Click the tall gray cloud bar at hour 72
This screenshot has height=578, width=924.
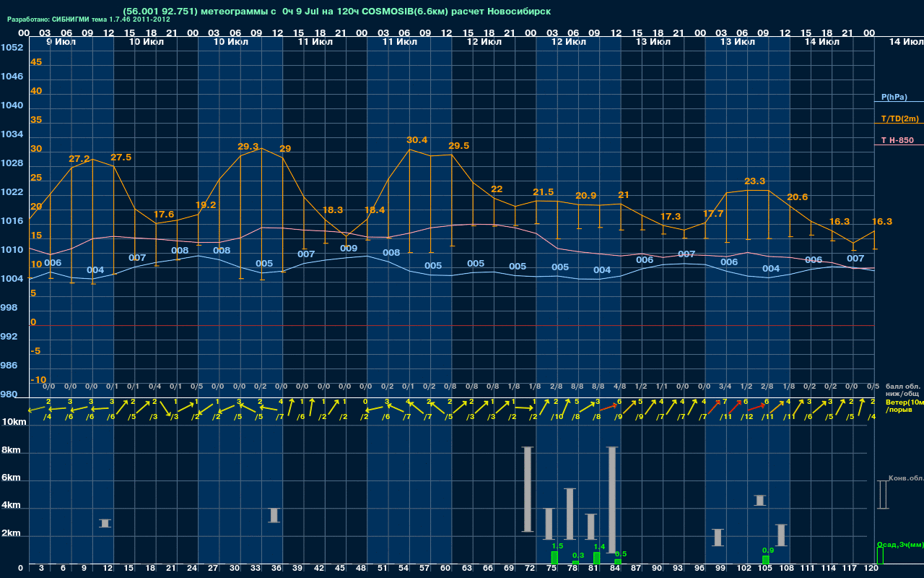528,489
